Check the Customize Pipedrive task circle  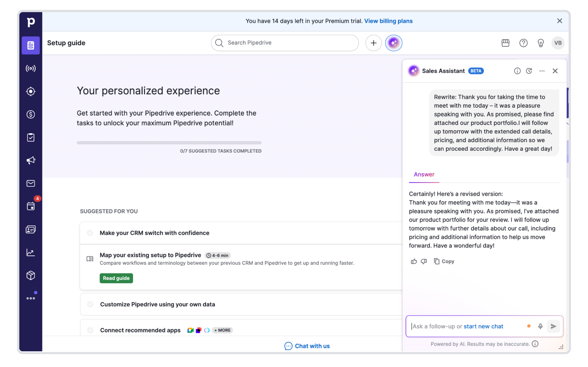(90, 304)
